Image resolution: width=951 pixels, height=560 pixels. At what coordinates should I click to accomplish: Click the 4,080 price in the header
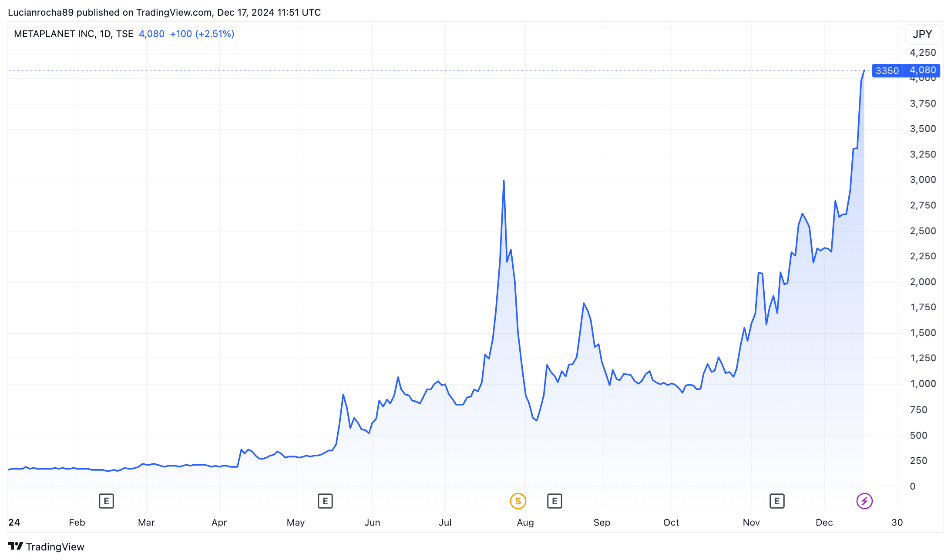(151, 34)
